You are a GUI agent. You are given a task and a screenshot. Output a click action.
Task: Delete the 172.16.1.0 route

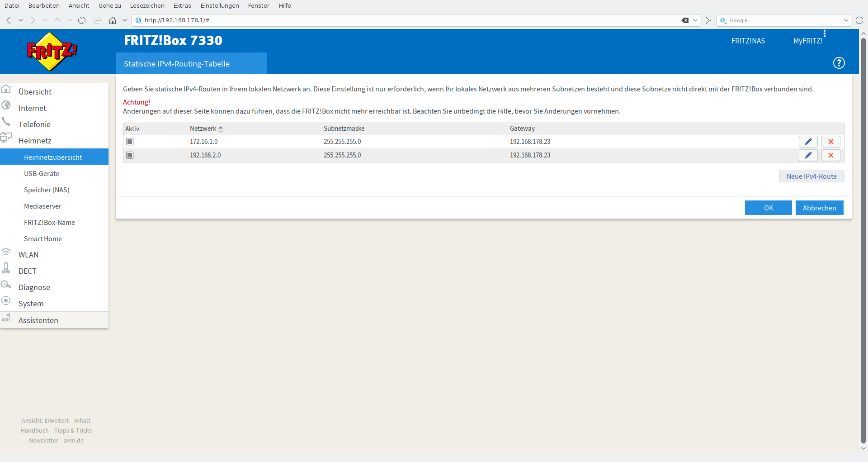tap(830, 142)
